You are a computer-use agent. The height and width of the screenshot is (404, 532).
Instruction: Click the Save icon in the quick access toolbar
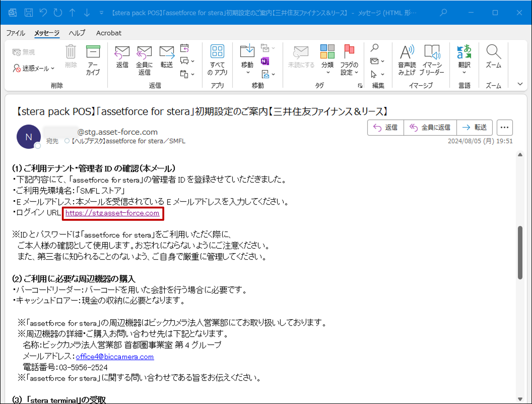[x=29, y=13]
